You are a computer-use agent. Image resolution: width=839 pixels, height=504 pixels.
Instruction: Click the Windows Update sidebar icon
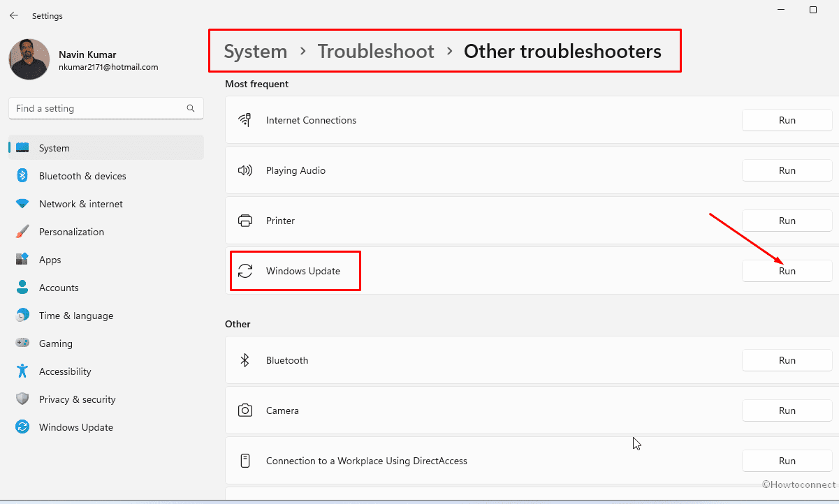pos(22,427)
